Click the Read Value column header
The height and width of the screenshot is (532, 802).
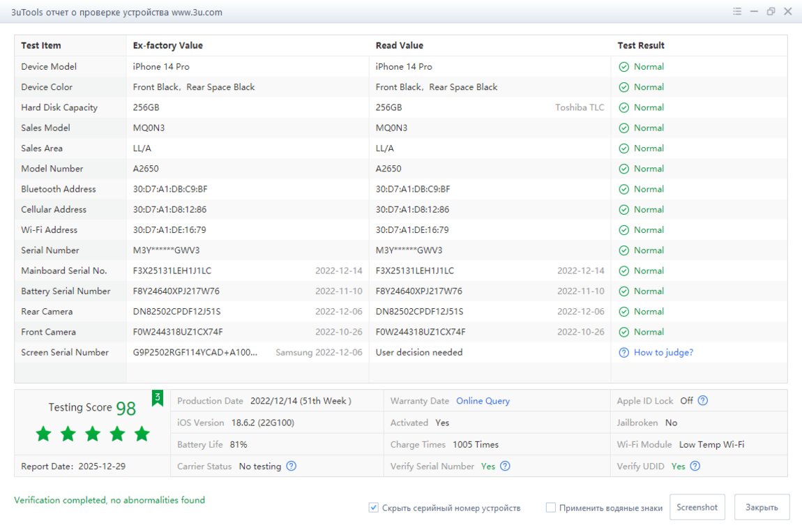[400, 45]
